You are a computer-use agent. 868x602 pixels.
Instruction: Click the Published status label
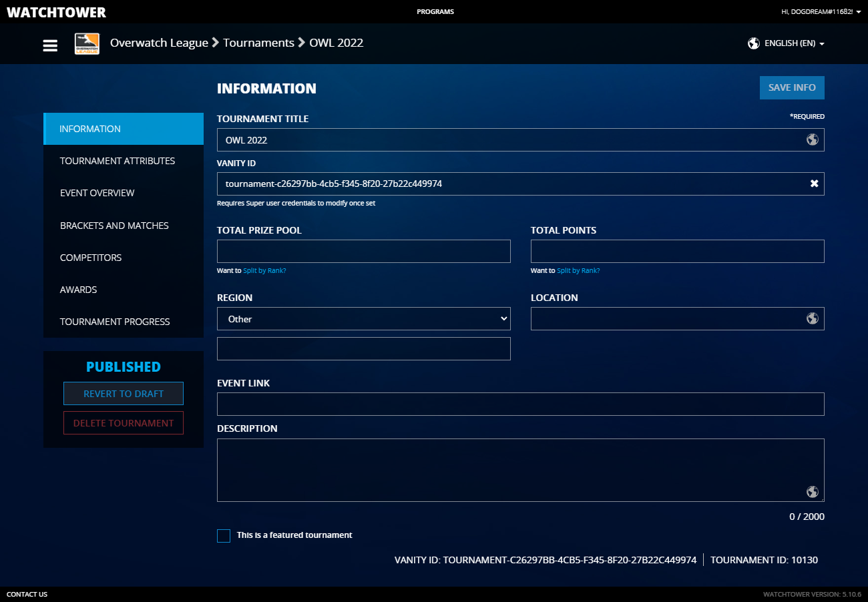point(124,367)
